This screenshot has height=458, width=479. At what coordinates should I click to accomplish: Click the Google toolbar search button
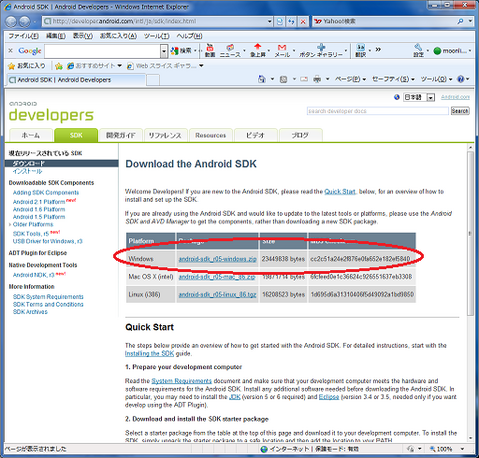click(x=181, y=51)
